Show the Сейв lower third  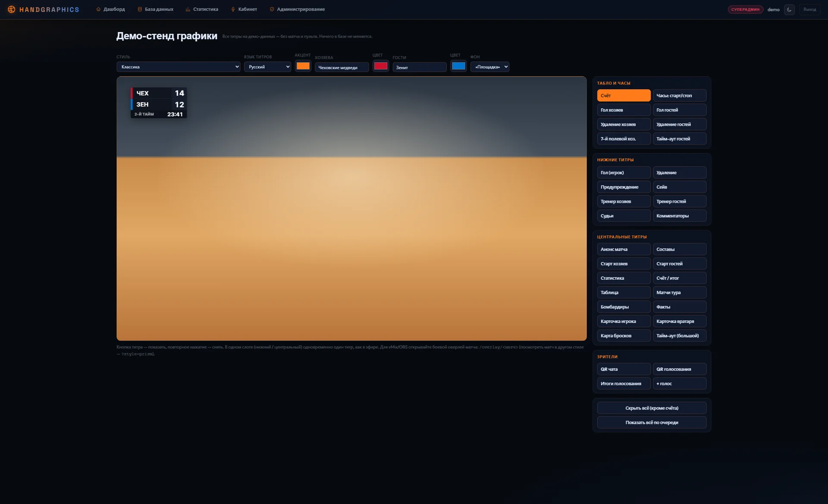pos(679,187)
